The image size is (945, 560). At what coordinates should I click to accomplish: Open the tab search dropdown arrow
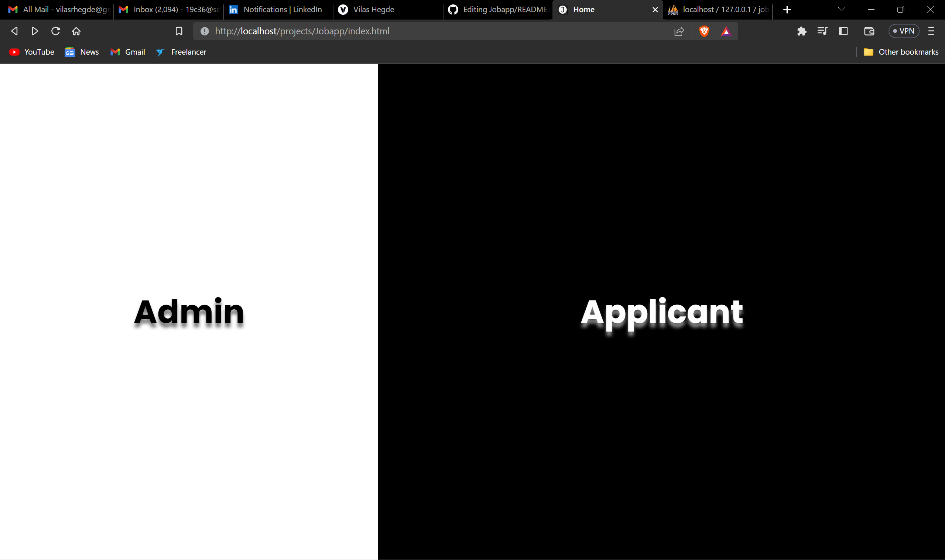click(x=842, y=9)
